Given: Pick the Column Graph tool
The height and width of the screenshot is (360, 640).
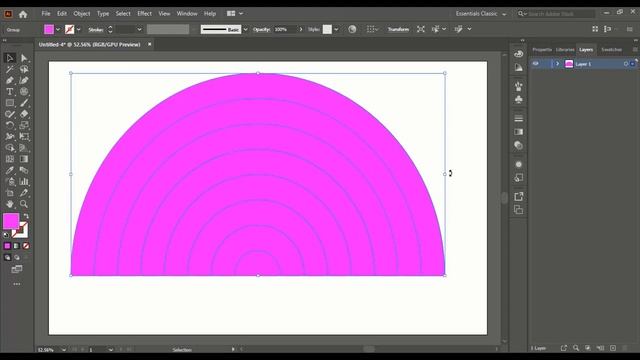Looking at the screenshot, I should click(x=24, y=182).
